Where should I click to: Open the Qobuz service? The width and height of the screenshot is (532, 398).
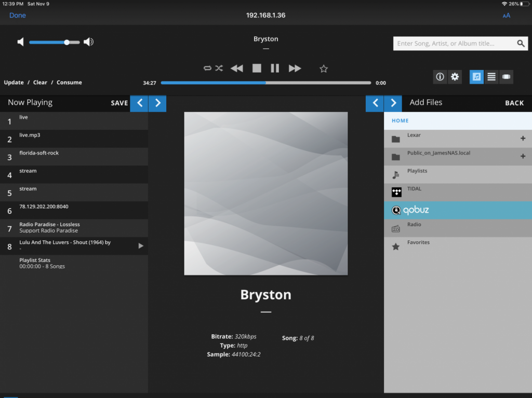tap(458, 210)
